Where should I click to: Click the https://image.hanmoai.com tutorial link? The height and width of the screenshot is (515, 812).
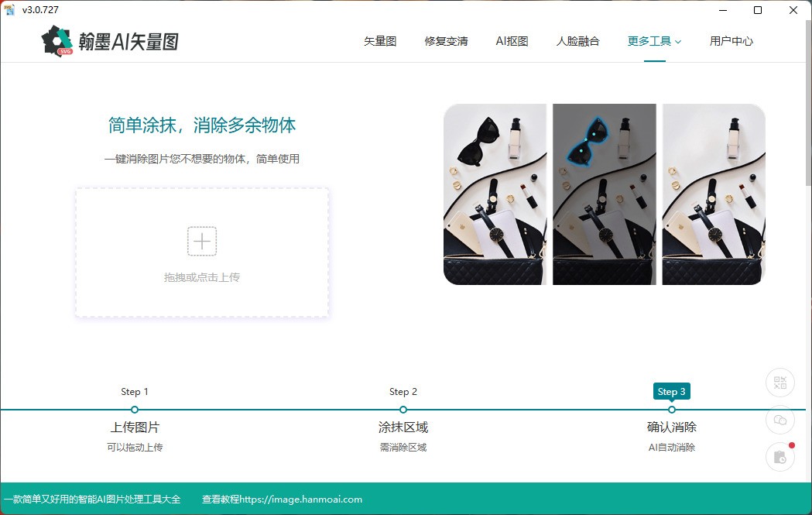point(305,499)
